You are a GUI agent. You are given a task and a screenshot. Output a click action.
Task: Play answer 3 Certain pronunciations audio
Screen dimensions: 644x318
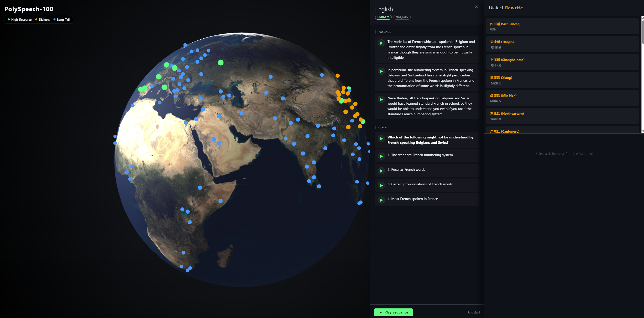tap(381, 186)
